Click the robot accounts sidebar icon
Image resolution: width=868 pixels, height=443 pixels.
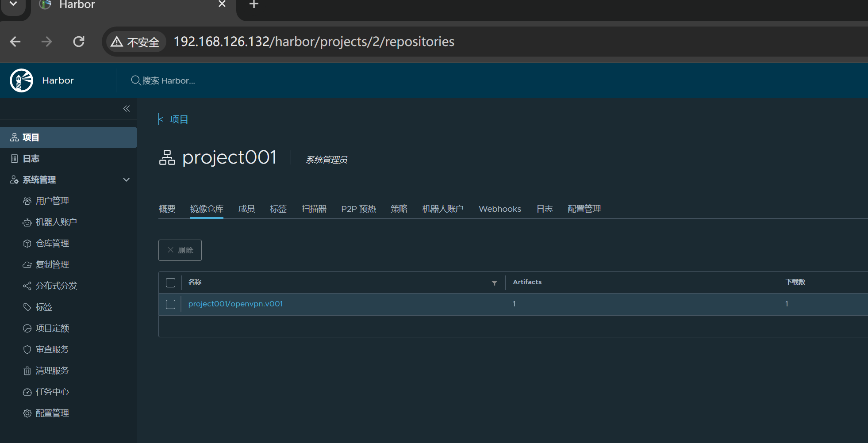27,222
